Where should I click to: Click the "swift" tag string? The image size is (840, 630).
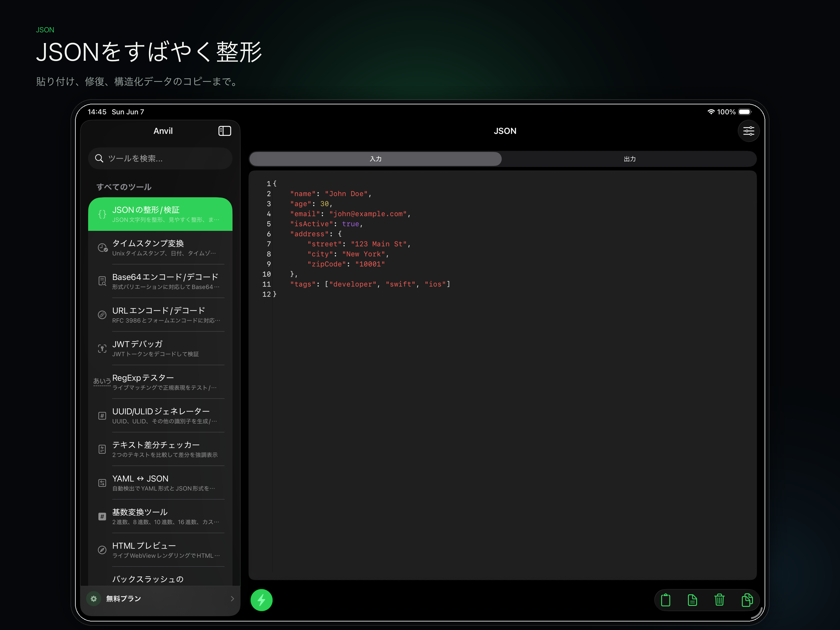tap(401, 284)
